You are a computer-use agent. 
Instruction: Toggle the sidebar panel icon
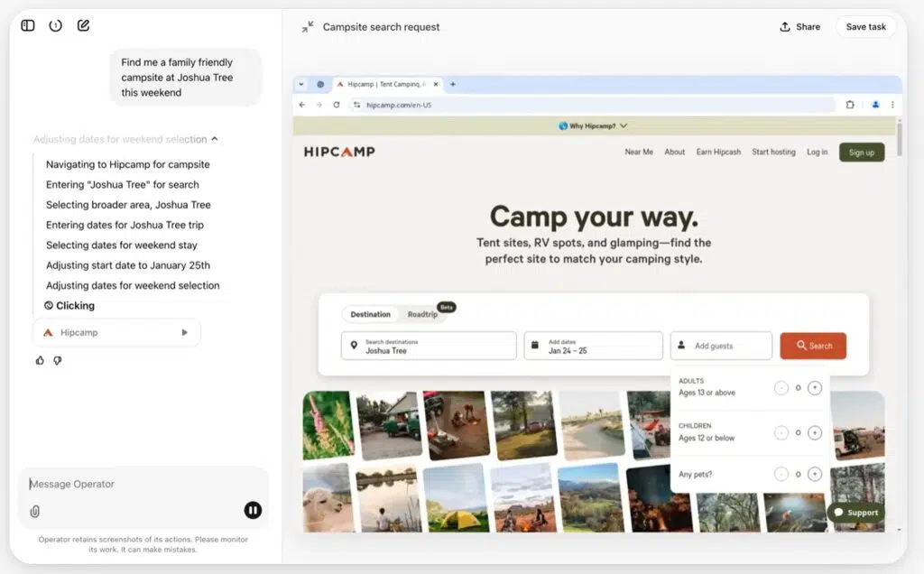[x=28, y=25]
